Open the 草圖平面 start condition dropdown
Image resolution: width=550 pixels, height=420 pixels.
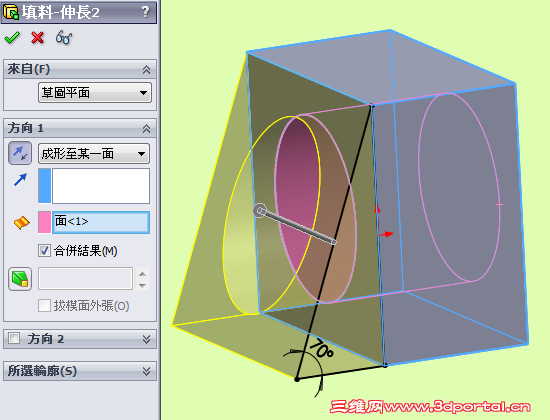tap(95, 93)
